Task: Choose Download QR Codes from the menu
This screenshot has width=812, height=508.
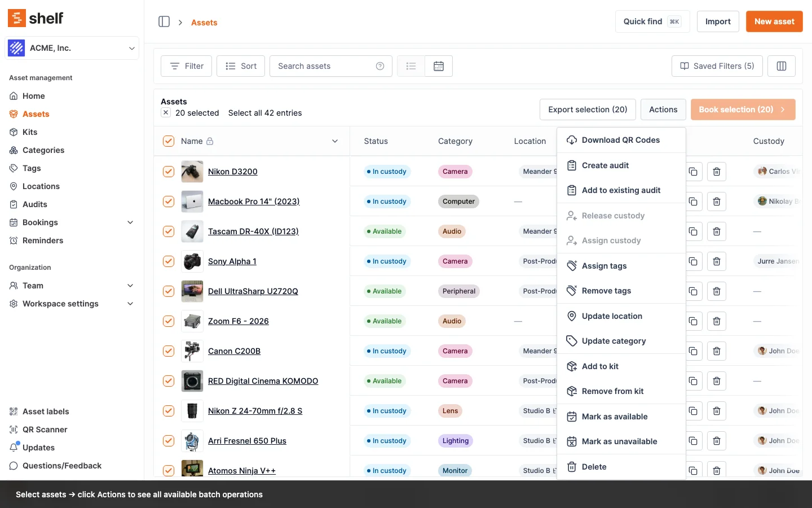Action: [x=620, y=140]
